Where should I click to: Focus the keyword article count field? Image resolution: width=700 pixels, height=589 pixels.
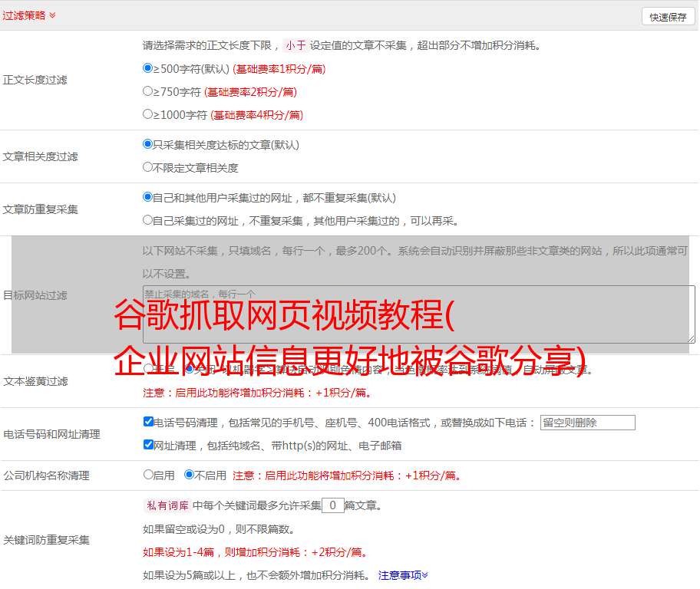[332, 505]
